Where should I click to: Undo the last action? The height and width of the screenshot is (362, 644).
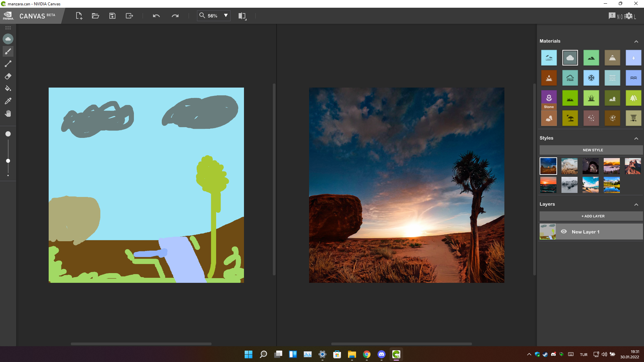pyautogui.click(x=156, y=16)
